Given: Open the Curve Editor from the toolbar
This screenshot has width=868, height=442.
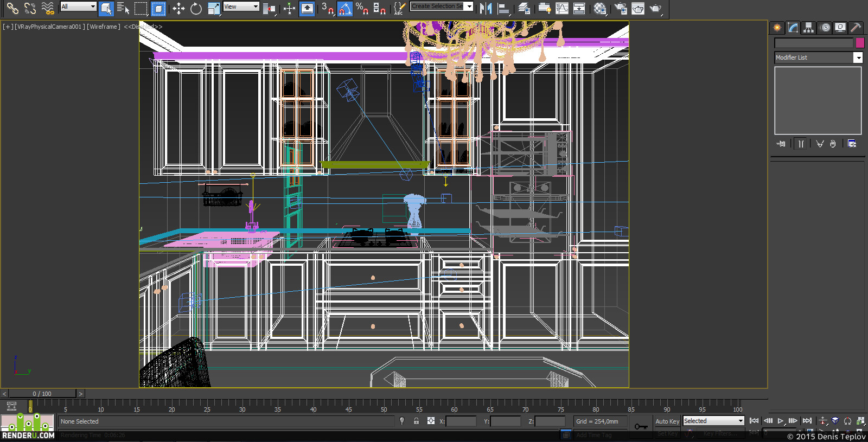Looking at the screenshot, I should tap(562, 8).
